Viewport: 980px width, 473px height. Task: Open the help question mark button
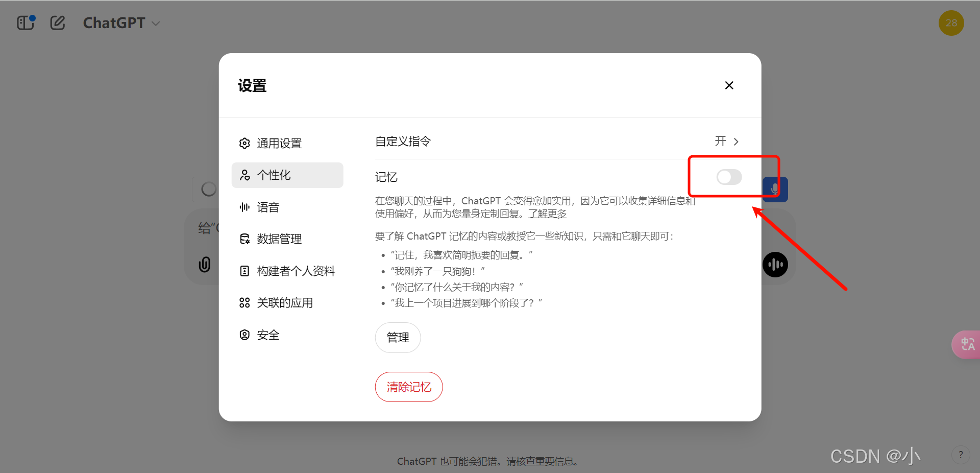coord(961,455)
